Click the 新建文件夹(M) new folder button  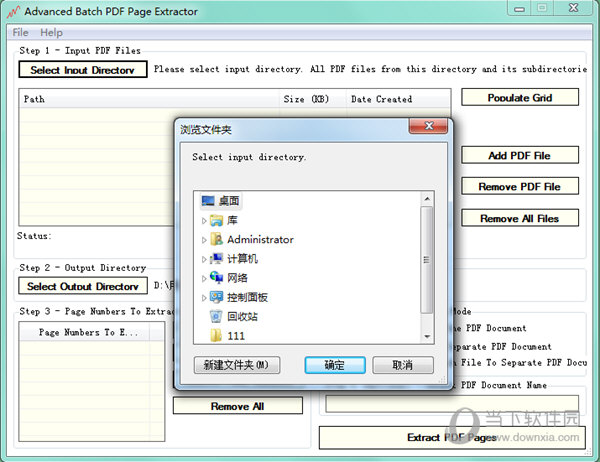pos(237,365)
